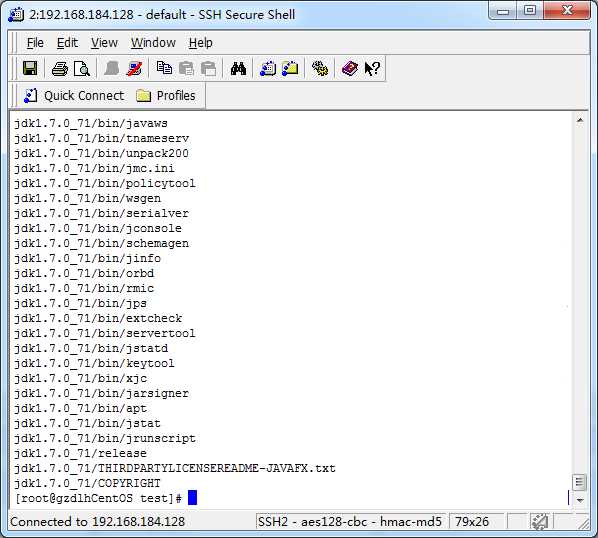Open the Settings gears icon
Screen dimensions: 598x538
coord(320,69)
